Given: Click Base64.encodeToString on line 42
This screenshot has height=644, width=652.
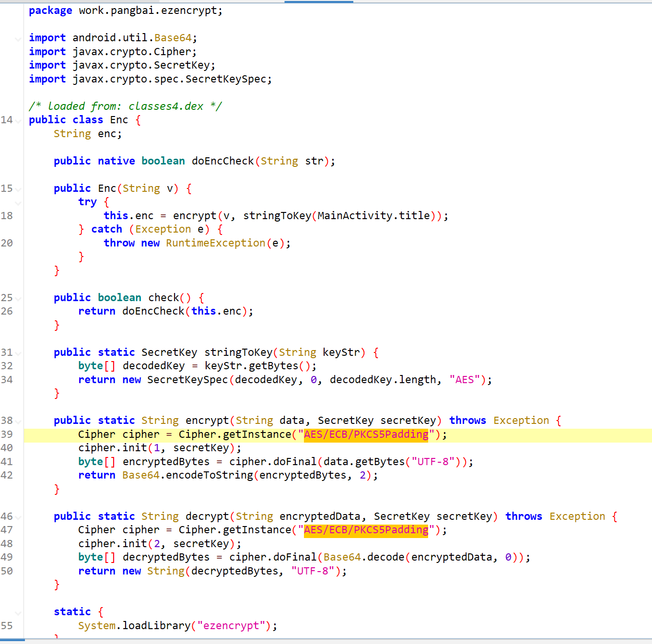Looking at the screenshot, I should tap(188, 475).
